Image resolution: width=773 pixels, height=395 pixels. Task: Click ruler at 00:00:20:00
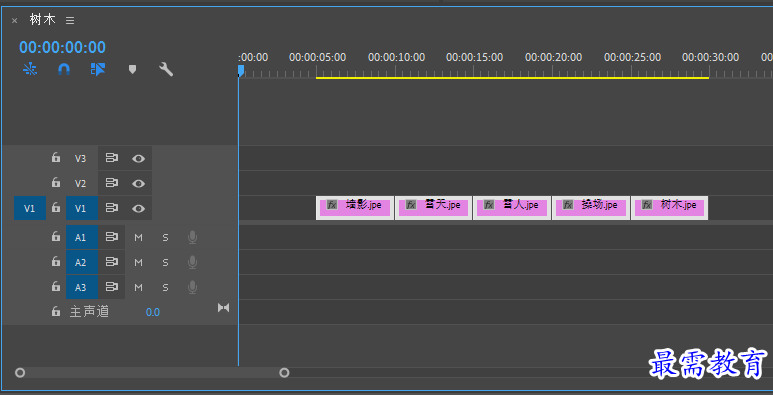tap(553, 58)
